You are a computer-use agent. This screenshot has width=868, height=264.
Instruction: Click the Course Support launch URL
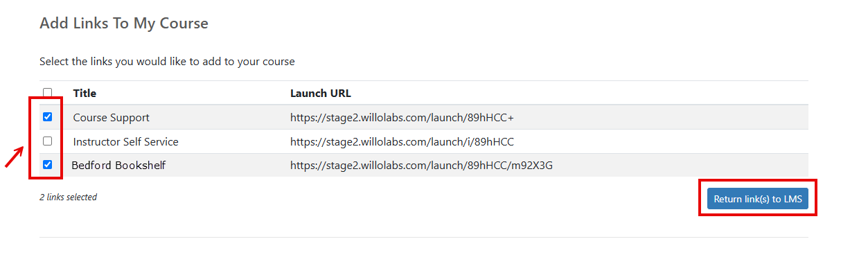coord(402,118)
